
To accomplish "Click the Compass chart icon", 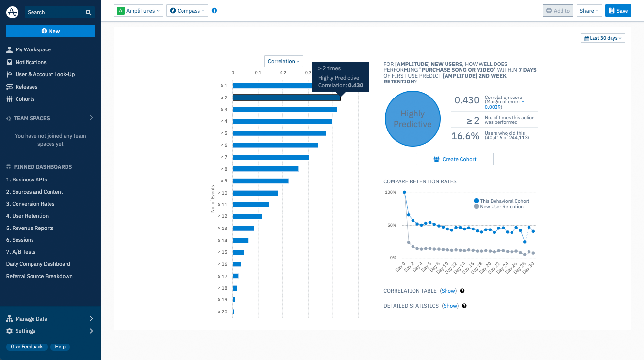I will (173, 11).
